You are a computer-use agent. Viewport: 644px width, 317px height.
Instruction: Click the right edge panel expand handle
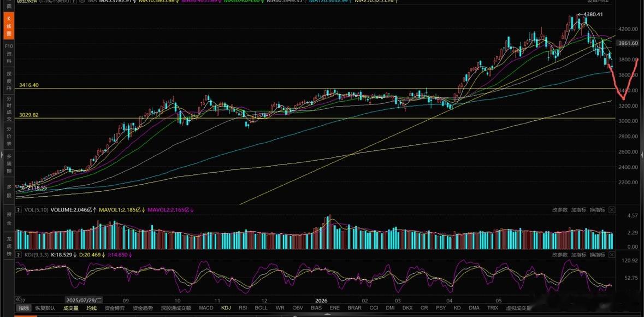coord(642,153)
